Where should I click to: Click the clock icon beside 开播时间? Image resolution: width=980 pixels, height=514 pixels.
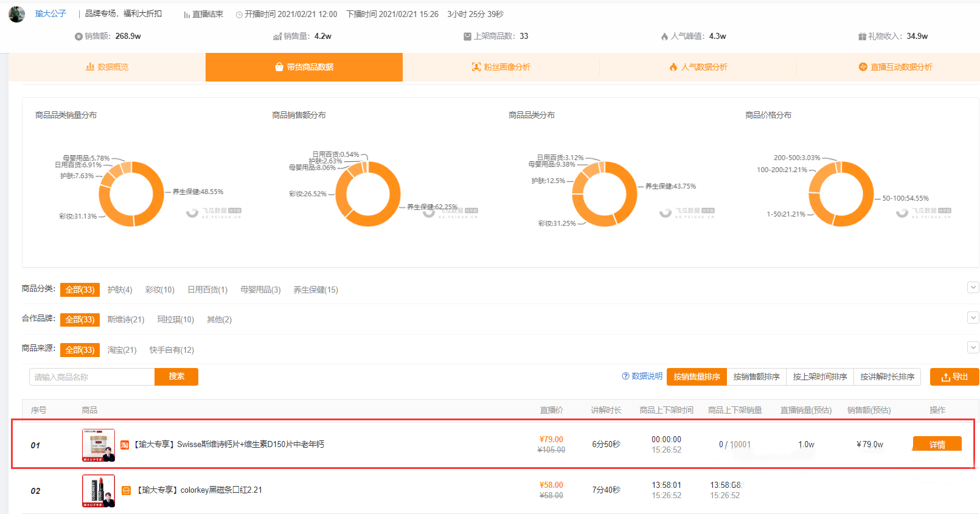(239, 14)
